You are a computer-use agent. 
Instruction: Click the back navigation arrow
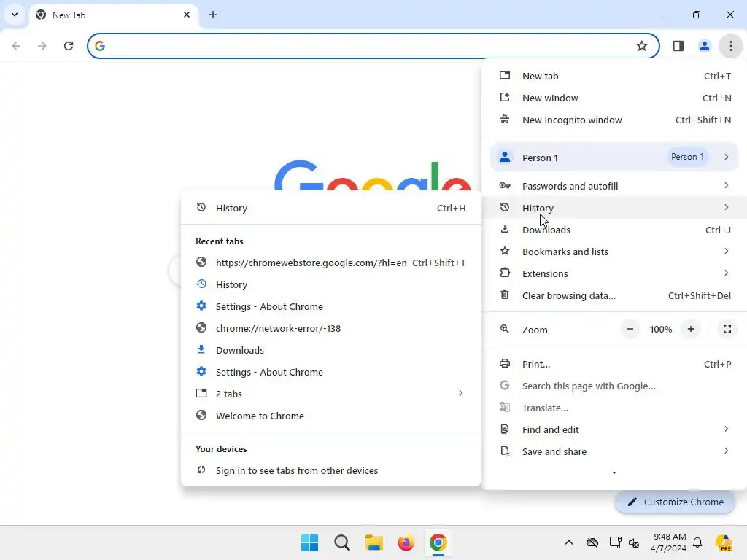pos(16,46)
